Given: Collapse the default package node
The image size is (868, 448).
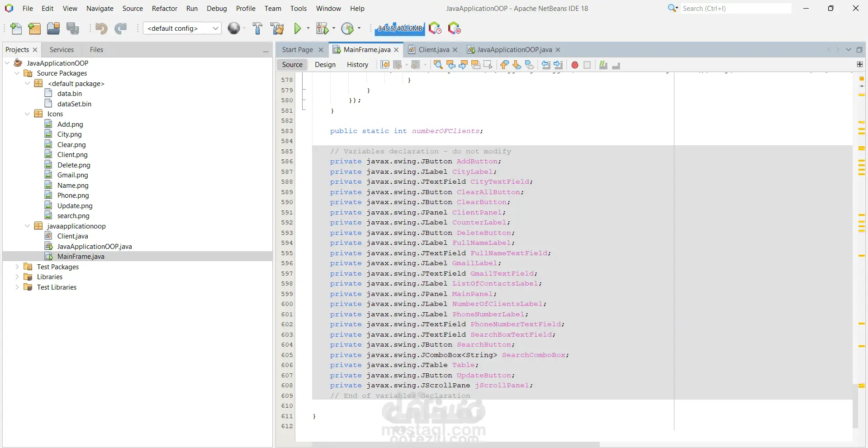Looking at the screenshot, I should pos(27,83).
